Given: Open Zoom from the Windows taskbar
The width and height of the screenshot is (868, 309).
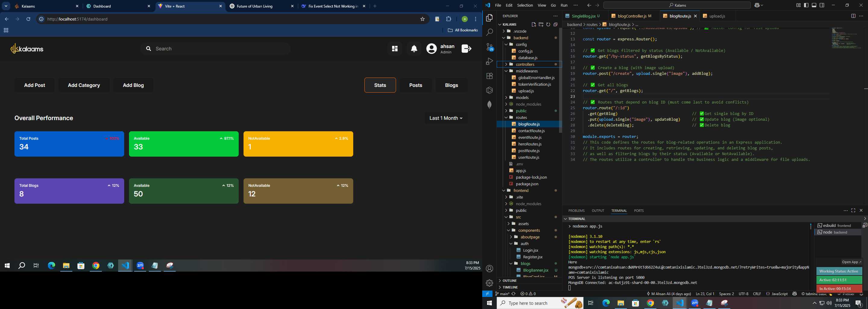Looking at the screenshot, I should [694, 303].
